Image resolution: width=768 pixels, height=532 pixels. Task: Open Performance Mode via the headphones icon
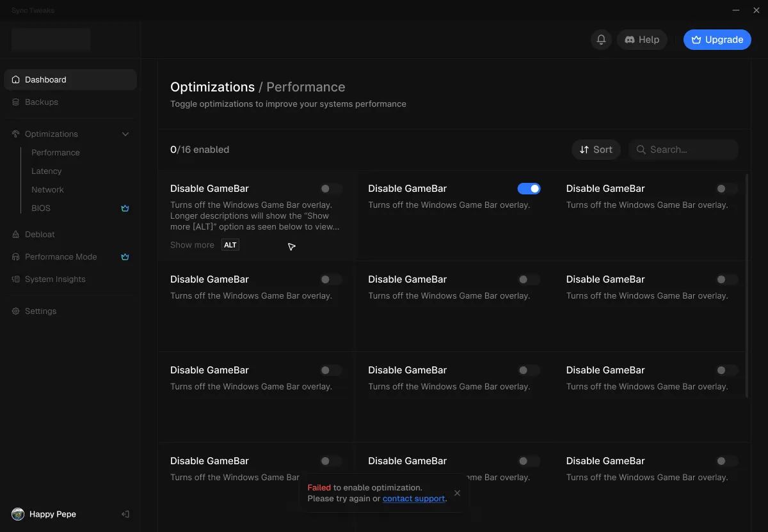(x=15, y=256)
